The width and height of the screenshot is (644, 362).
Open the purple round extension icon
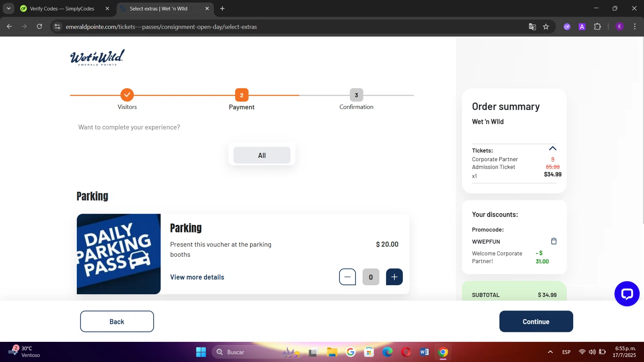coord(567,27)
